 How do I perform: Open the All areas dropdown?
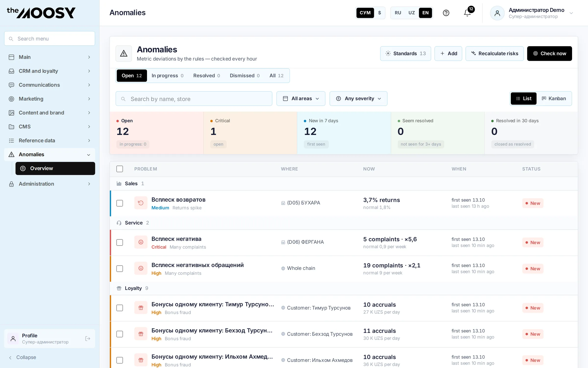(x=301, y=99)
